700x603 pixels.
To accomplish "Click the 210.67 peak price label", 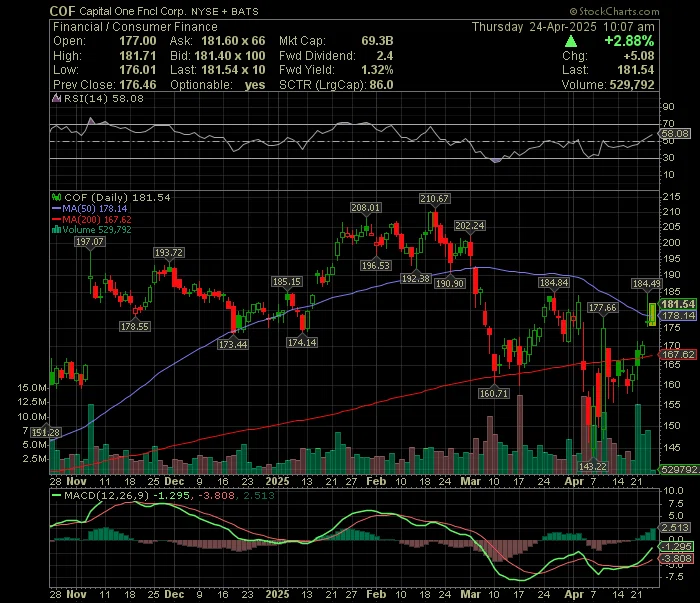I will coord(434,199).
